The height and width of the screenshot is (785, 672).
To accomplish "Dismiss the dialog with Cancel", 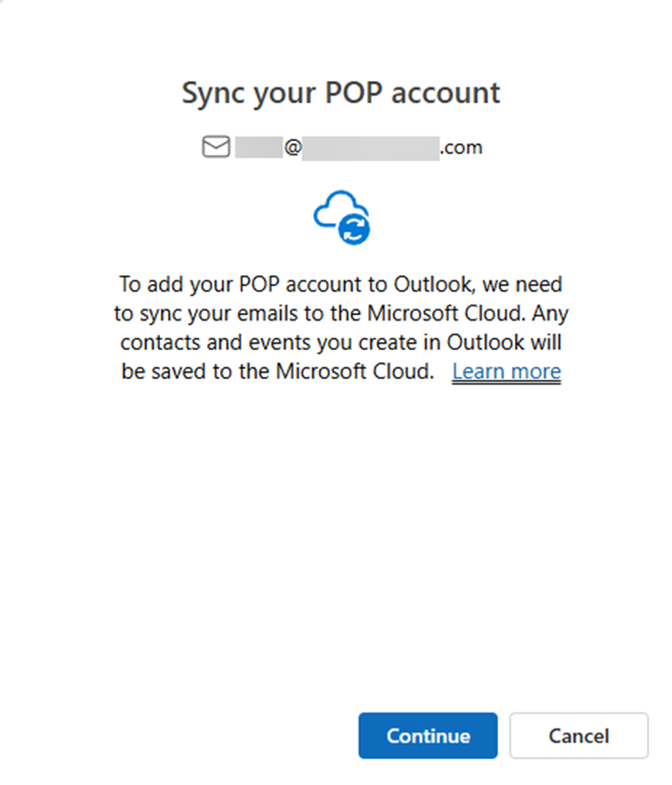I will point(578,736).
